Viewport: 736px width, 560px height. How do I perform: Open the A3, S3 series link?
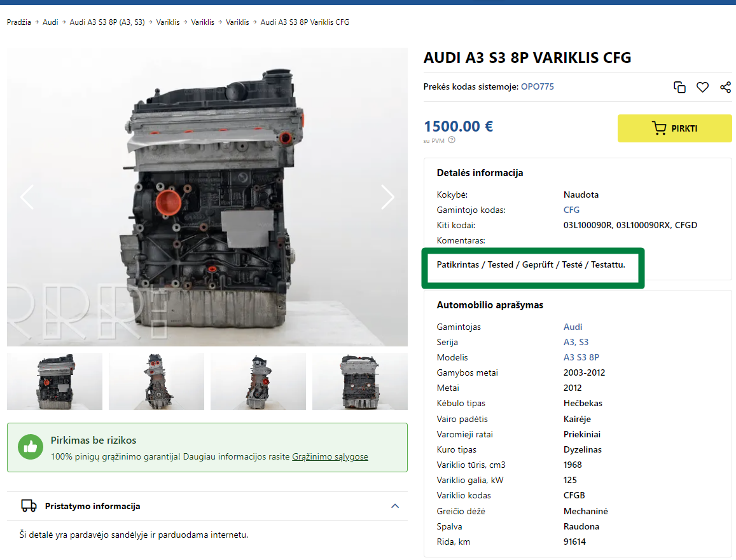click(576, 342)
